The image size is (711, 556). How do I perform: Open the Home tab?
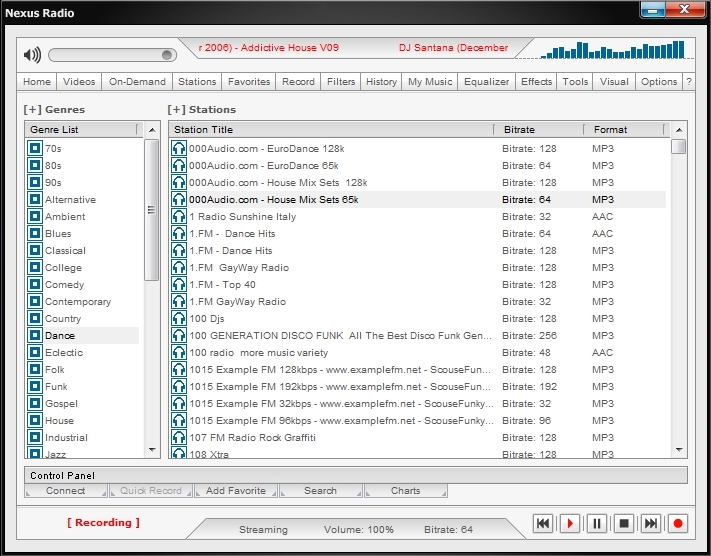(x=37, y=82)
